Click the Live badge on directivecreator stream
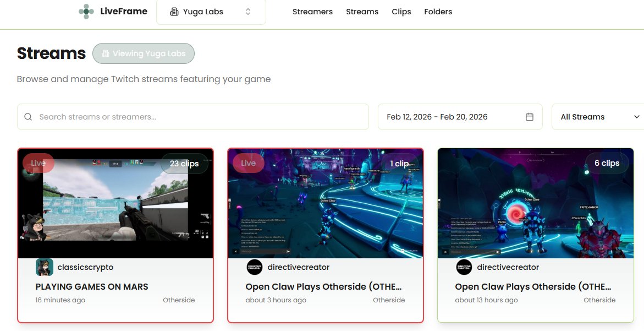The height and width of the screenshot is (331, 644). 249,163
